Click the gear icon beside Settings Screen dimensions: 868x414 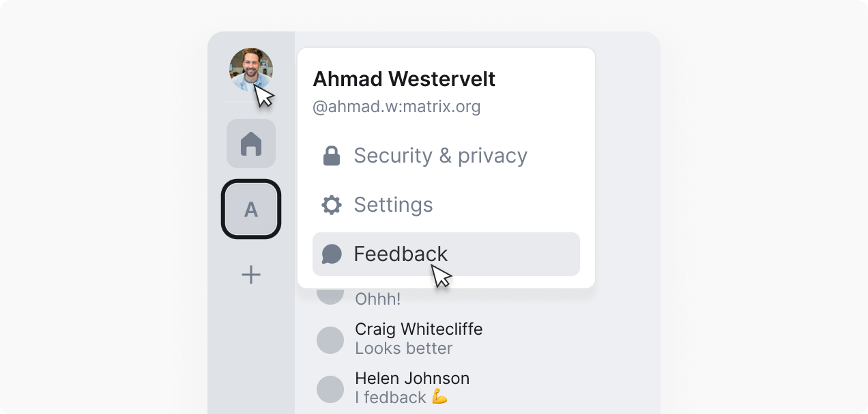(x=332, y=205)
